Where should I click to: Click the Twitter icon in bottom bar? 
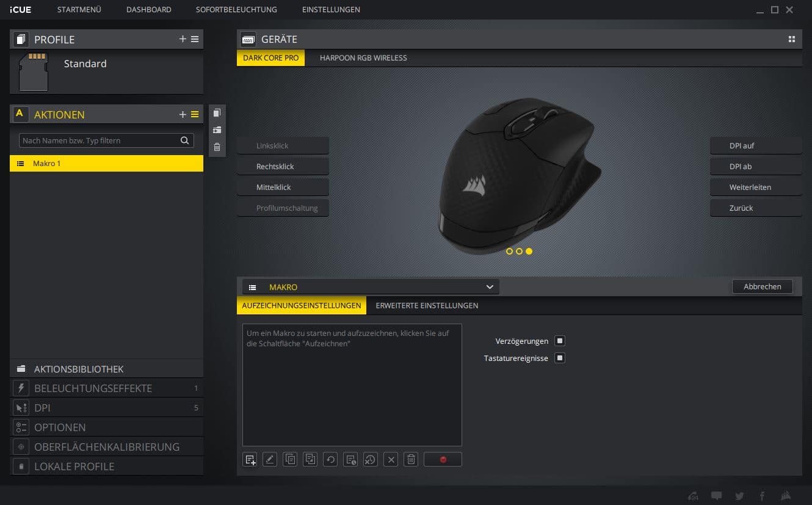coord(739,495)
